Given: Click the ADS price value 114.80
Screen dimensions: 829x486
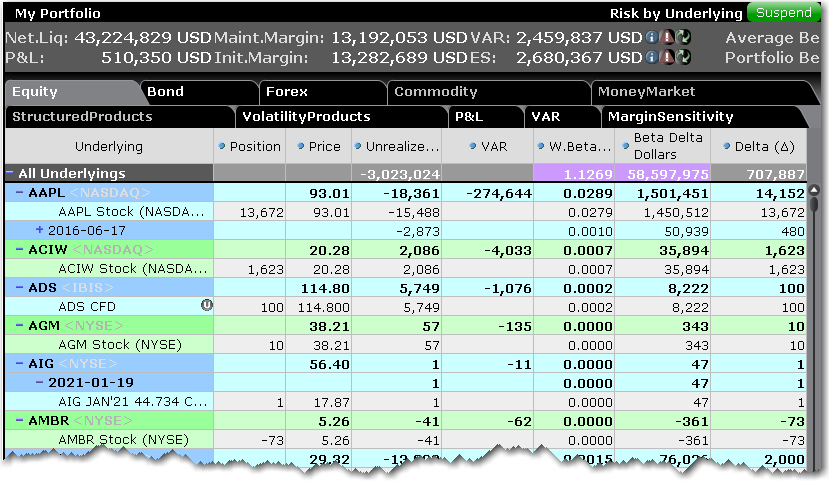Looking at the screenshot, I should pos(325,289).
